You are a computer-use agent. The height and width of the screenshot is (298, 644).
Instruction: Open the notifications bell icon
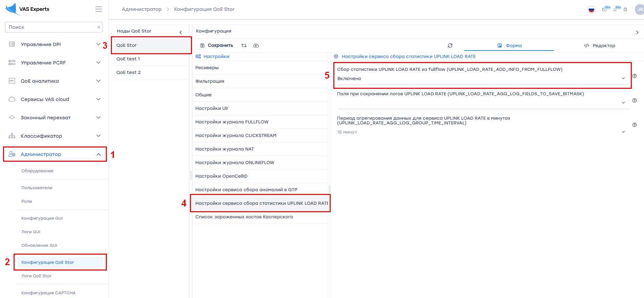pos(615,9)
